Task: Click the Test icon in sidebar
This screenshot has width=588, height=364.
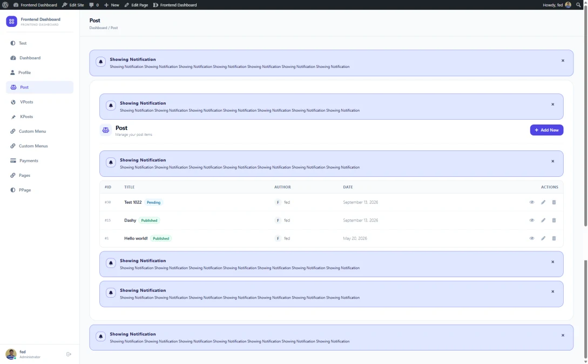Action: click(13, 43)
